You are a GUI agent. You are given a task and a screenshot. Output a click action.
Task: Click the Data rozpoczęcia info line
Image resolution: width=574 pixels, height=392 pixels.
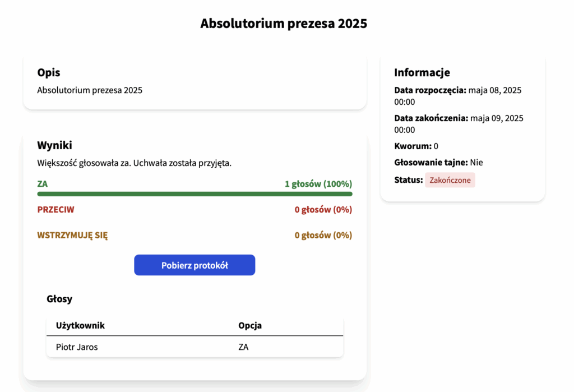[458, 96]
